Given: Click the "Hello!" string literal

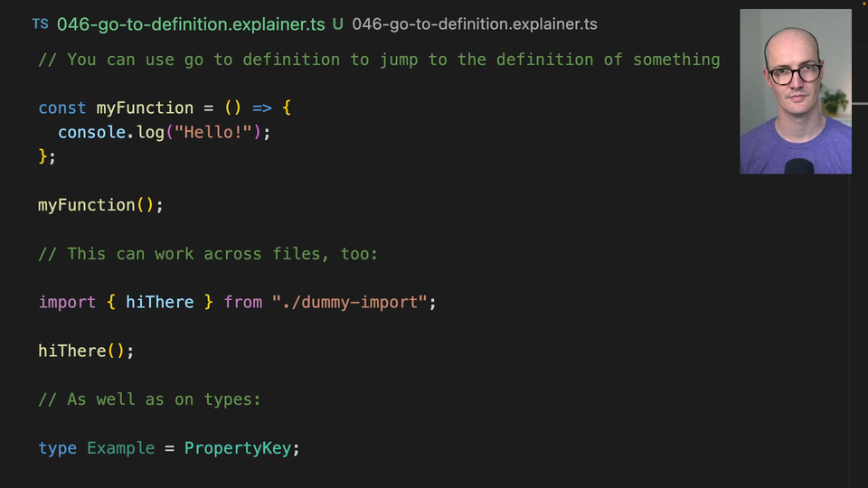Looking at the screenshot, I should click(x=212, y=132).
